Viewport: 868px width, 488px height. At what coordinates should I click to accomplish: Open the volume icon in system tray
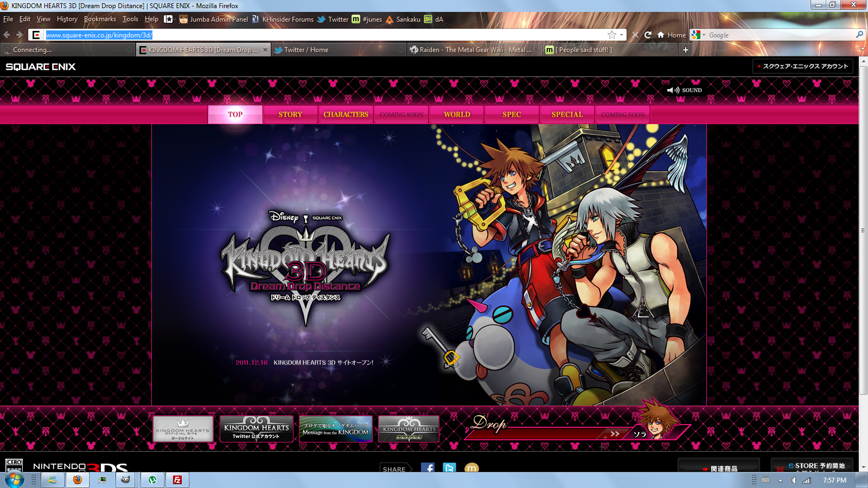click(x=793, y=480)
